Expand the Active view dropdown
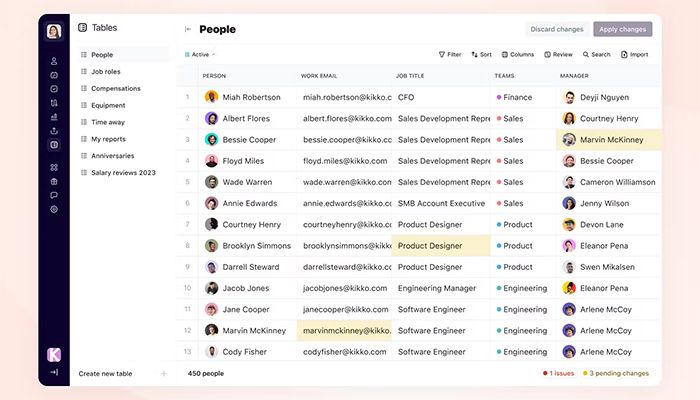 pos(200,54)
